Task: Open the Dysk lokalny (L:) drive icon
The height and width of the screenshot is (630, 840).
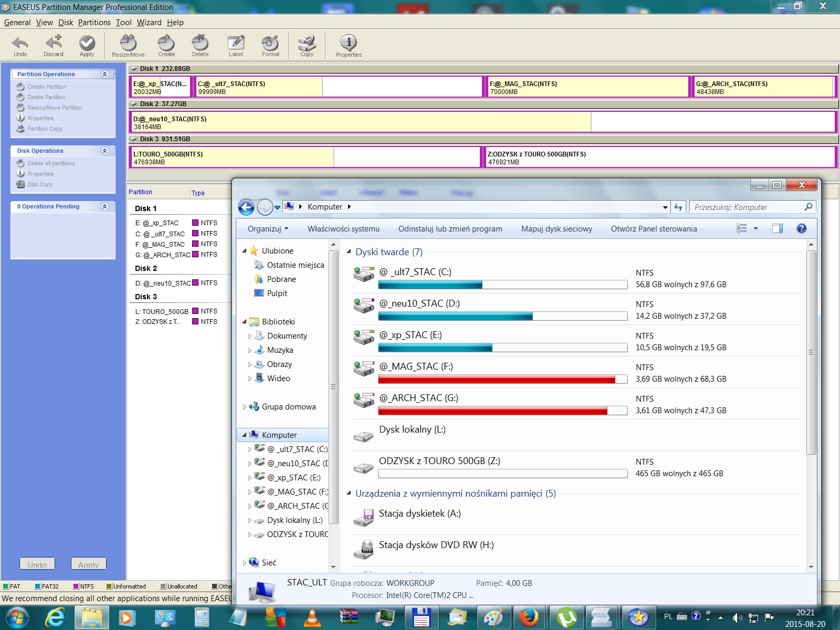Action: (363, 436)
